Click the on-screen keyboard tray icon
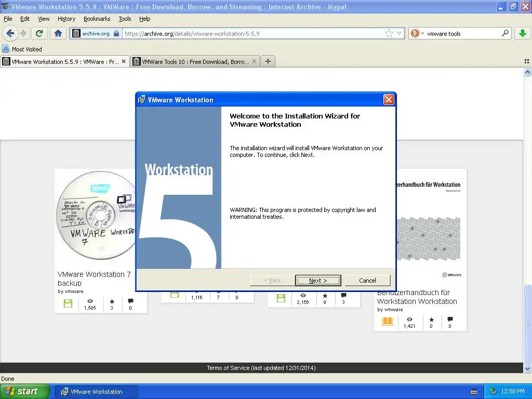This screenshot has height=399, width=532. (474, 392)
